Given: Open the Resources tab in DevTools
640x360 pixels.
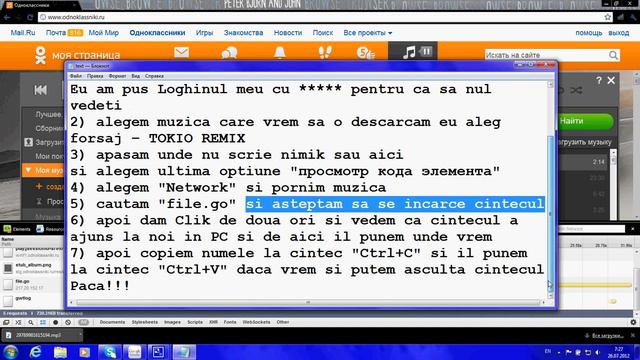Looking at the screenshot, I should click(x=50, y=229).
